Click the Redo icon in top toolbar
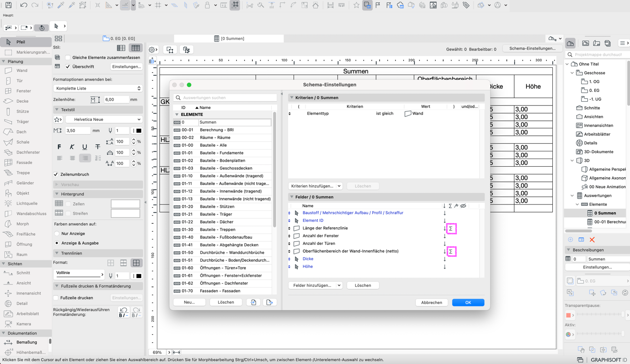630x364 pixels. (x=35, y=5)
